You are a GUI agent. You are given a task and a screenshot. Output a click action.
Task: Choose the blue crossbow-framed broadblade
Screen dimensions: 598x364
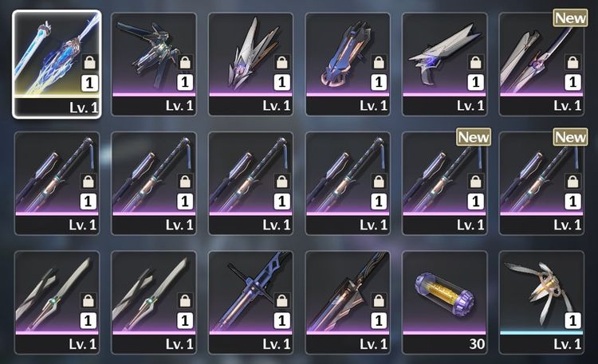pyautogui.click(x=250, y=302)
